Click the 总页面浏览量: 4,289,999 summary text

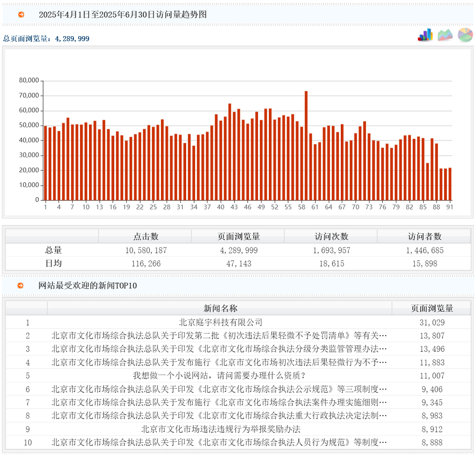[x=46, y=39]
